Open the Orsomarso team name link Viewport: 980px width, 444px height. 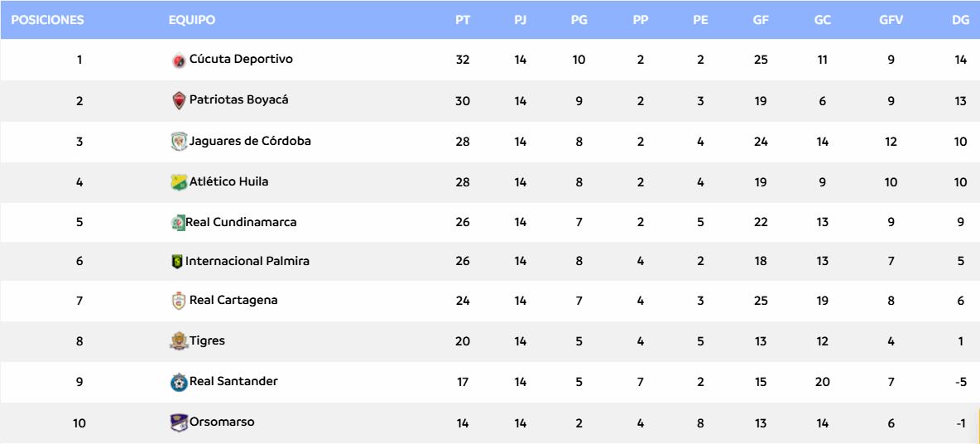coord(222,422)
